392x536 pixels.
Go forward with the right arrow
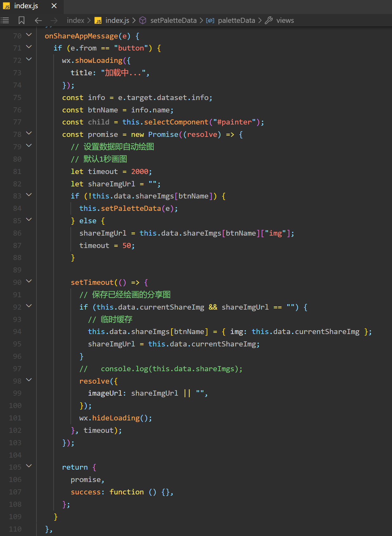click(x=54, y=21)
